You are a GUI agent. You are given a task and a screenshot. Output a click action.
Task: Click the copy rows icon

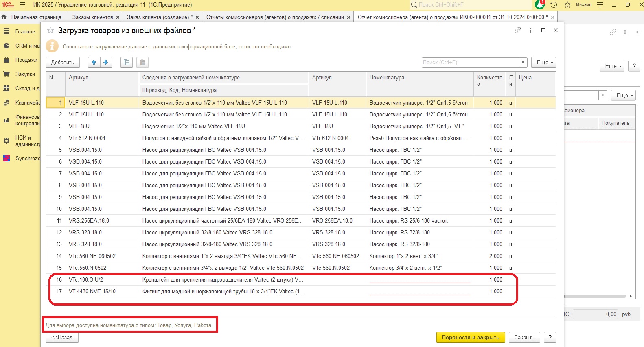pyautogui.click(x=127, y=62)
